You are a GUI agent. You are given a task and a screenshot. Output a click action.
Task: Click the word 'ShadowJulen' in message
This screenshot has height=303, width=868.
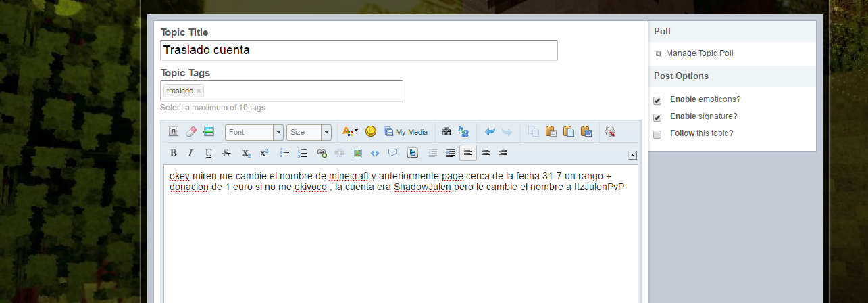422,187
